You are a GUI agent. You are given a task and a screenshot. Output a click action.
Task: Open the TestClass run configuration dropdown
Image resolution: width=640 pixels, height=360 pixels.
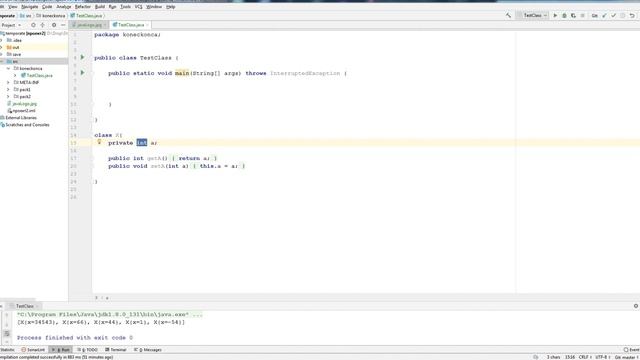(533, 16)
